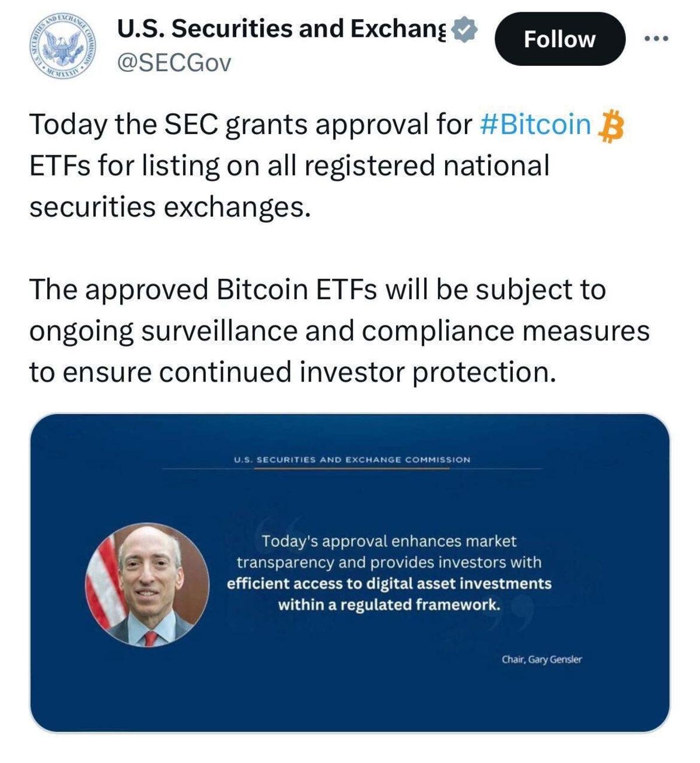Click the "ongoing surveillance and compliance measures" line
This screenshot has width=700, height=763.
point(339,331)
